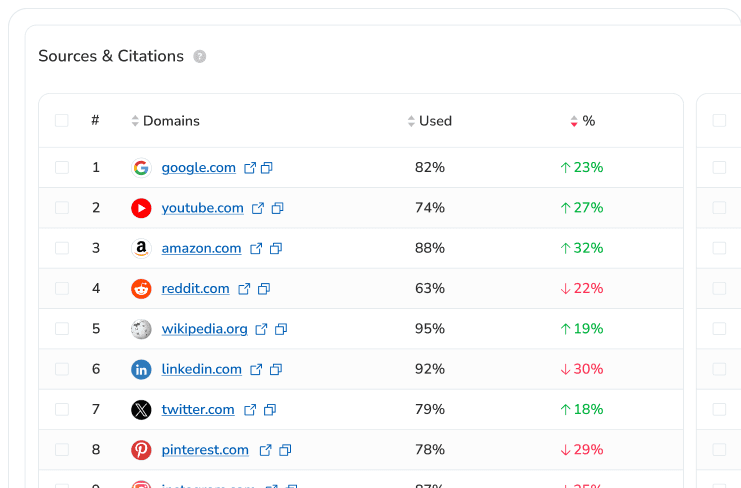Open the reddit.com link
The width and height of the screenshot is (741, 488).
196,289
